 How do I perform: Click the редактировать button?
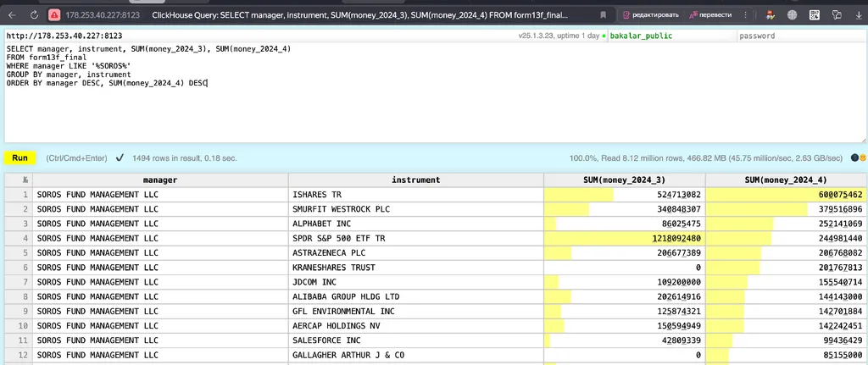tap(650, 15)
